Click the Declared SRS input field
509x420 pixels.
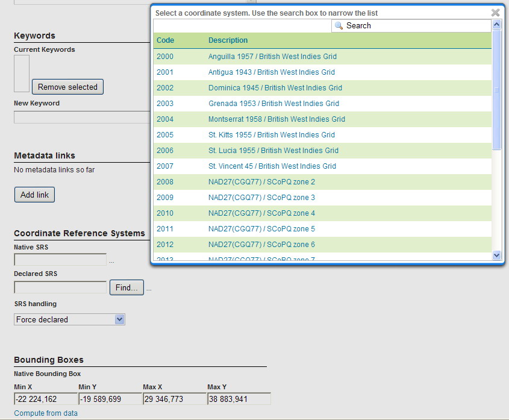tap(60, 287)
